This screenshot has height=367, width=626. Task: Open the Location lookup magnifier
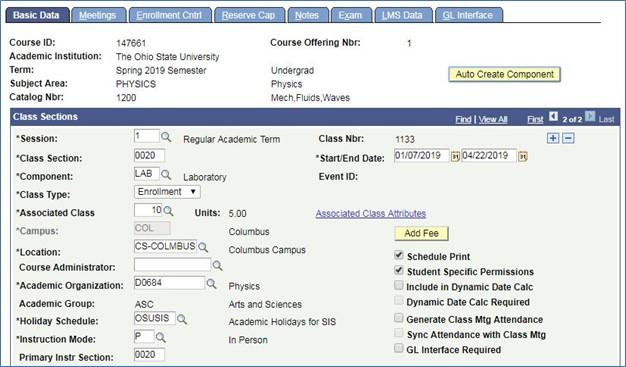[203, 248]
